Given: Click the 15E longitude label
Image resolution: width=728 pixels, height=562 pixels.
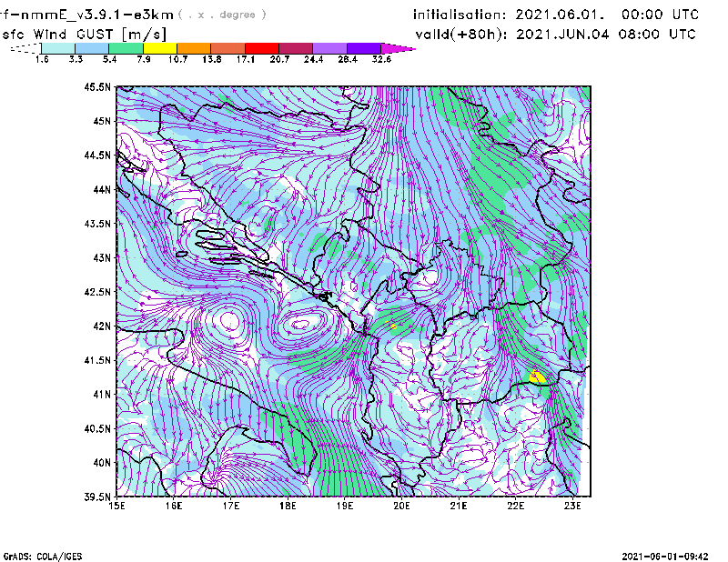Looking at the screenshot, I should tap(116, 506).
